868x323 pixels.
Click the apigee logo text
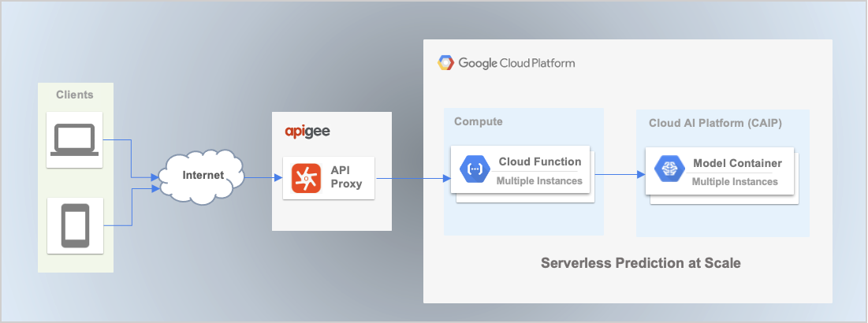(x=307, y=132)
